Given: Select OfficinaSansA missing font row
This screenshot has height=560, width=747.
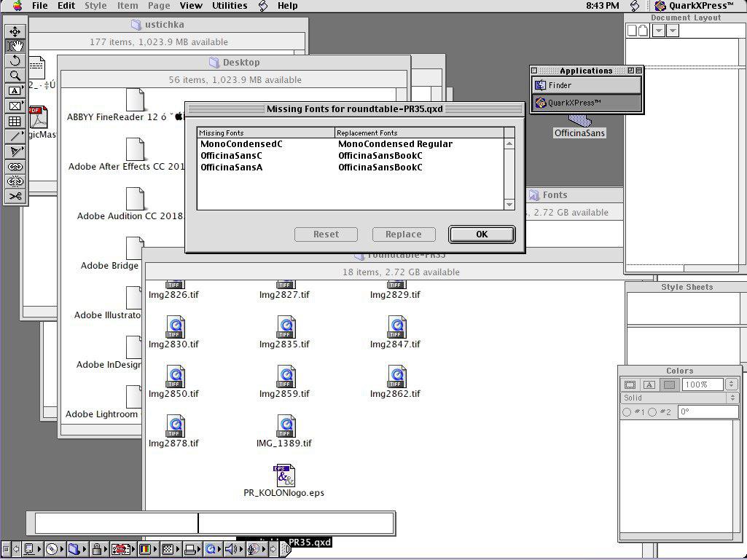Looking at the screenshot, I should [x=351, y=167].
